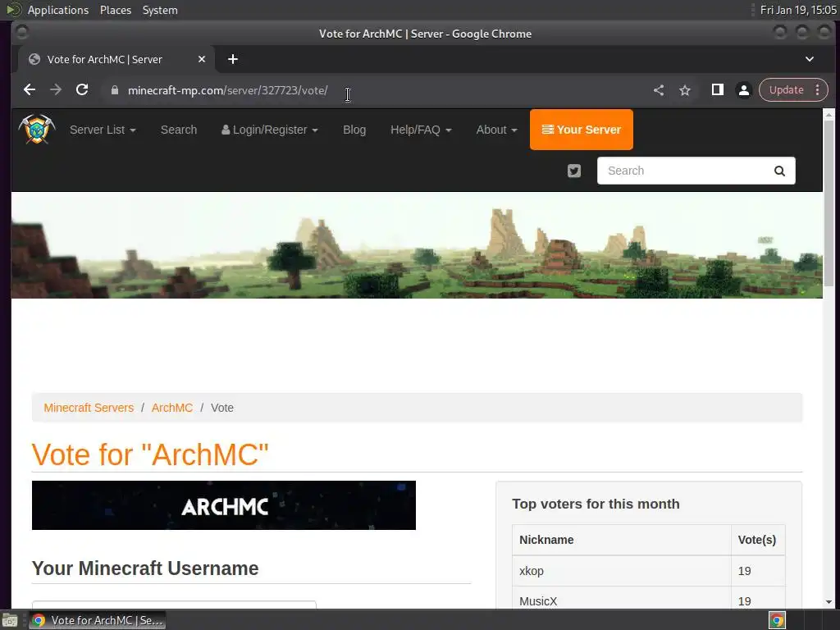Click the show desktop icon in the taskbar
Image resolution: width=840 pixels, height=630 pixels.
tap(10, 620)
